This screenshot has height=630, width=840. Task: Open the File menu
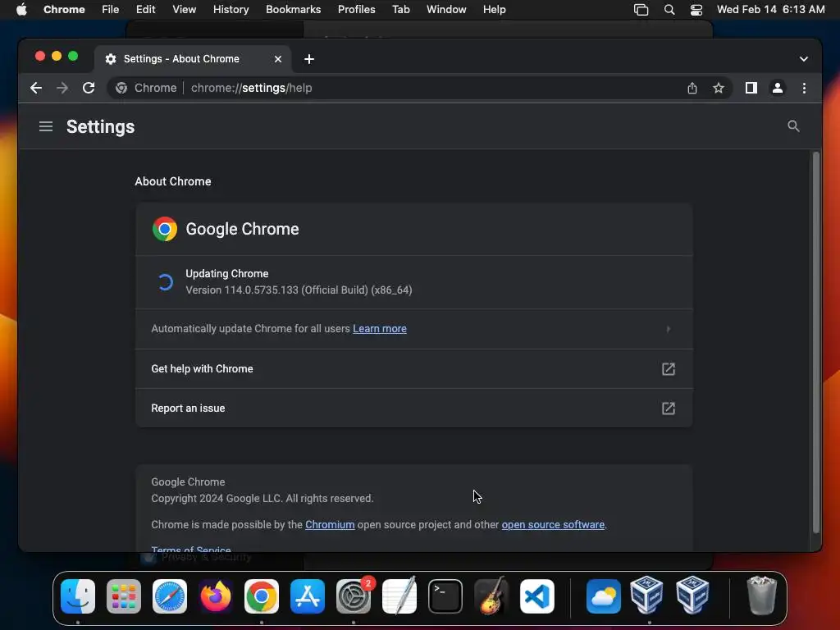point(111,10)
